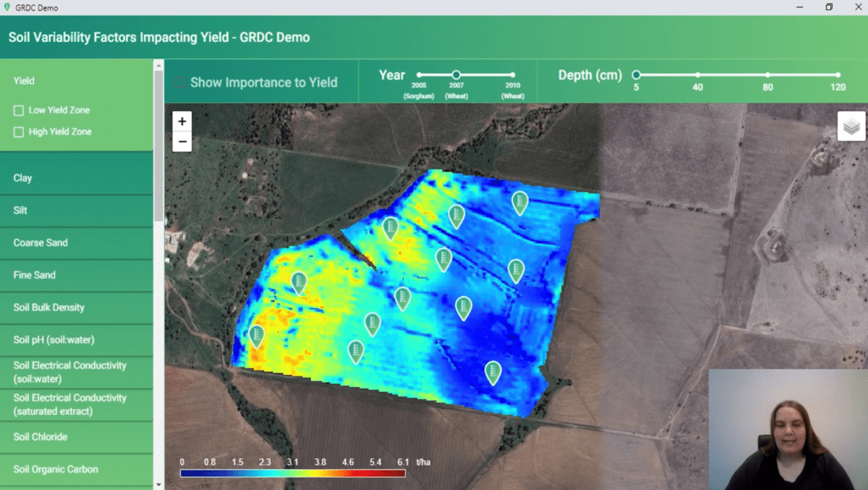868x490 pixels.
Task: Open the map layers control
Action: pos(851,126)
